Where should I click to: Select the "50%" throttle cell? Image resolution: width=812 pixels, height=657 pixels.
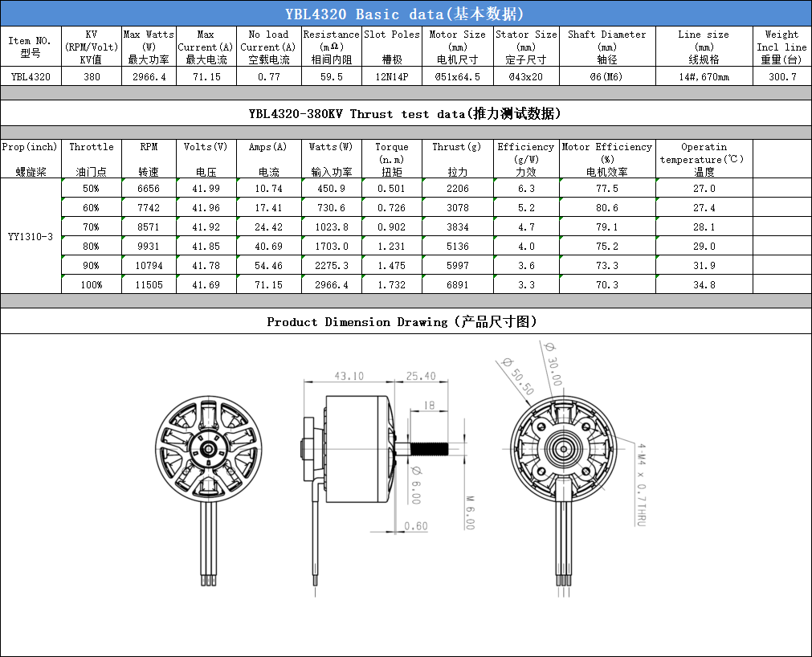(91, 189)
